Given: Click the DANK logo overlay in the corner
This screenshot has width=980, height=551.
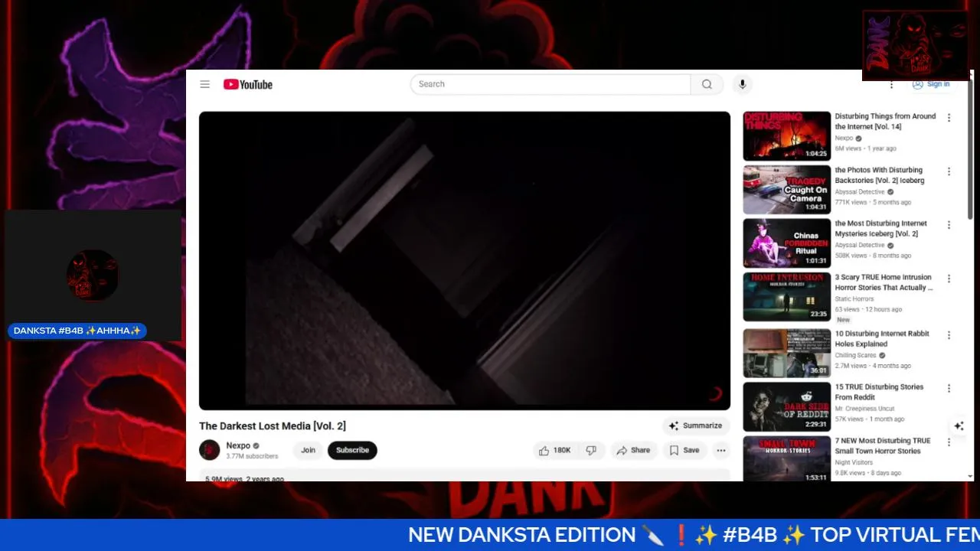Looking at the screenshot, I should (916, 45).
